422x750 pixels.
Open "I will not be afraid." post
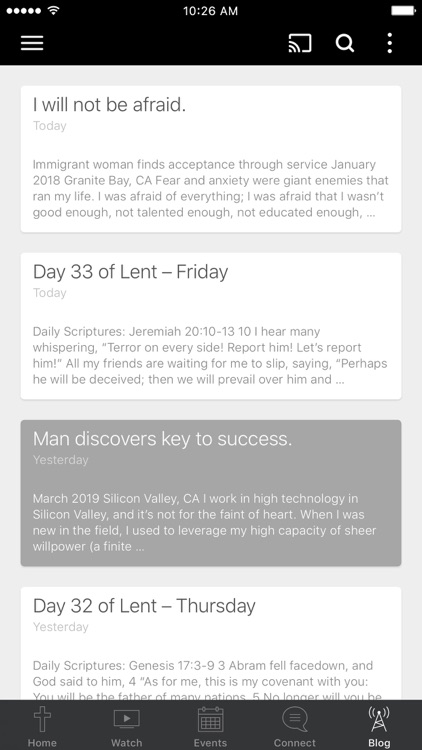[x=211, y=159]
